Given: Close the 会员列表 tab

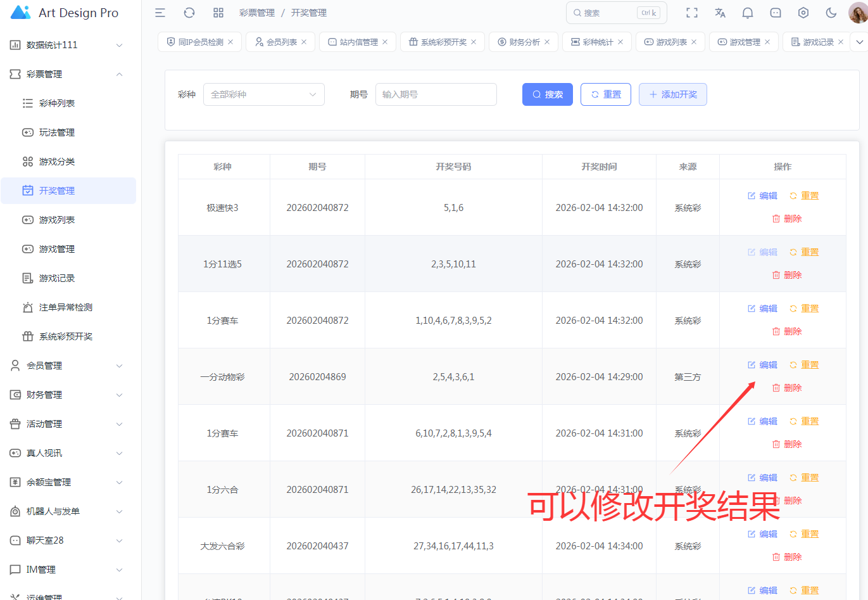Looking at the screenshot, I should point(304,42).
